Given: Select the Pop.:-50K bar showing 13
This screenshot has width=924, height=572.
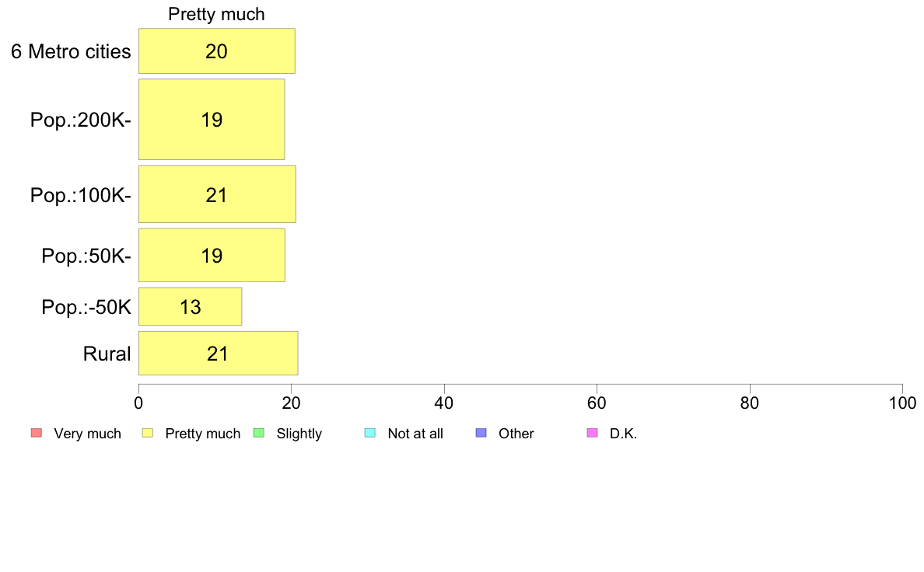Looking at the screenshot, I should pyautogui.click(x=191, y=306).
